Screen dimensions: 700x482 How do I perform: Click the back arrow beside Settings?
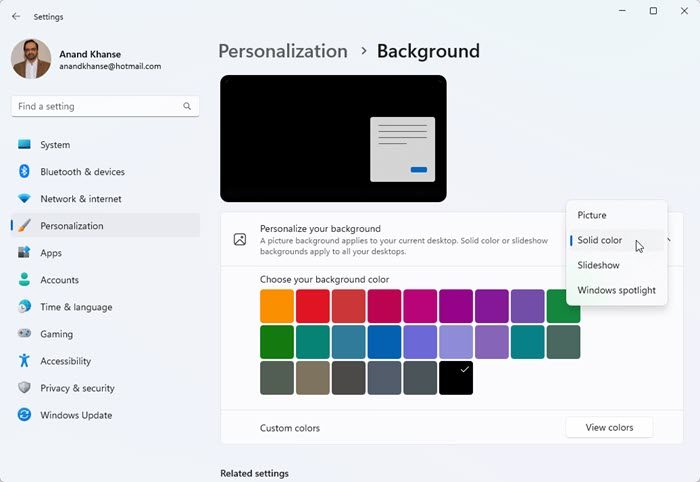16,17
